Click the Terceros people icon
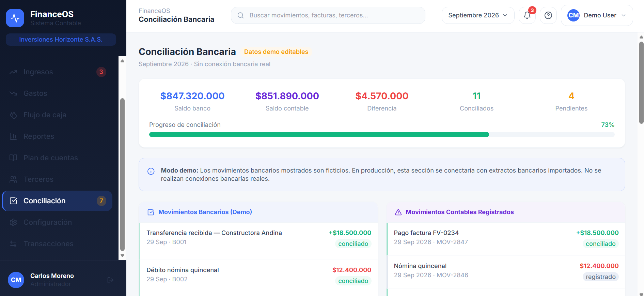644x296 pixels. 13,179
